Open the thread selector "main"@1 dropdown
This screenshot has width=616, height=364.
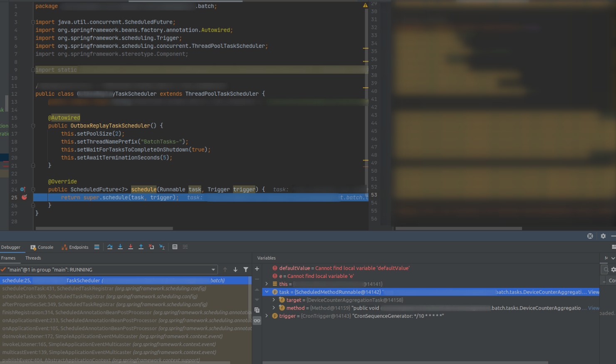[x=109, y=270]
